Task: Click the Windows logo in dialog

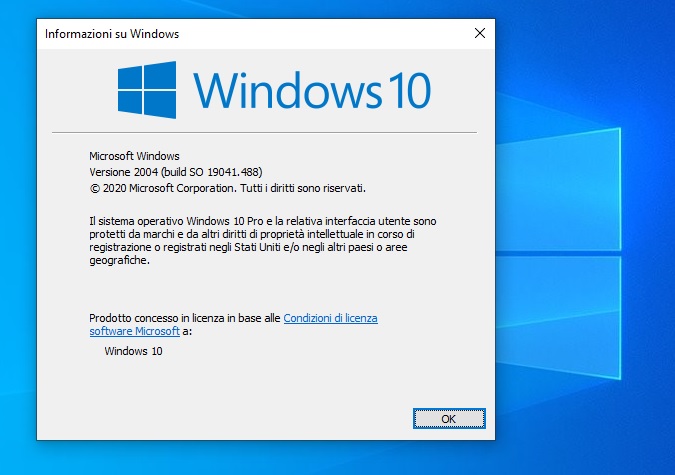Action: (x=147, y=90)
